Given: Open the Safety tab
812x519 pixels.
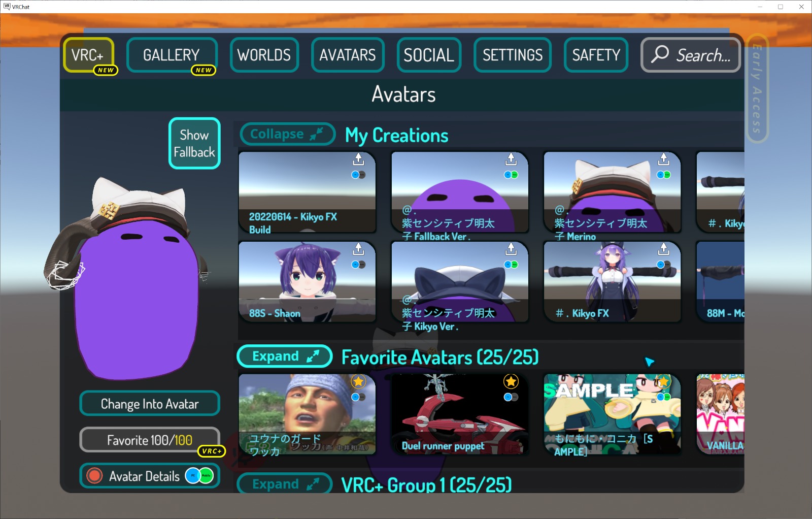Looking at the screenshot, I should tap(596, 55).
